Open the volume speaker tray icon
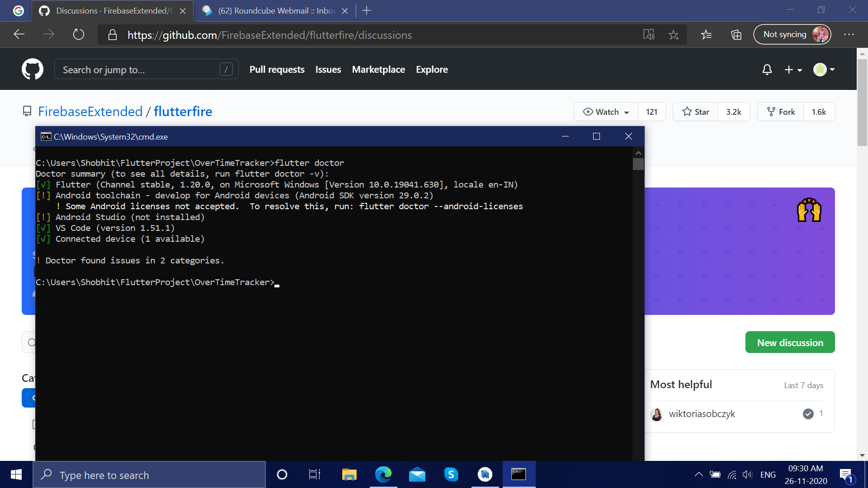 pos(747,474)
